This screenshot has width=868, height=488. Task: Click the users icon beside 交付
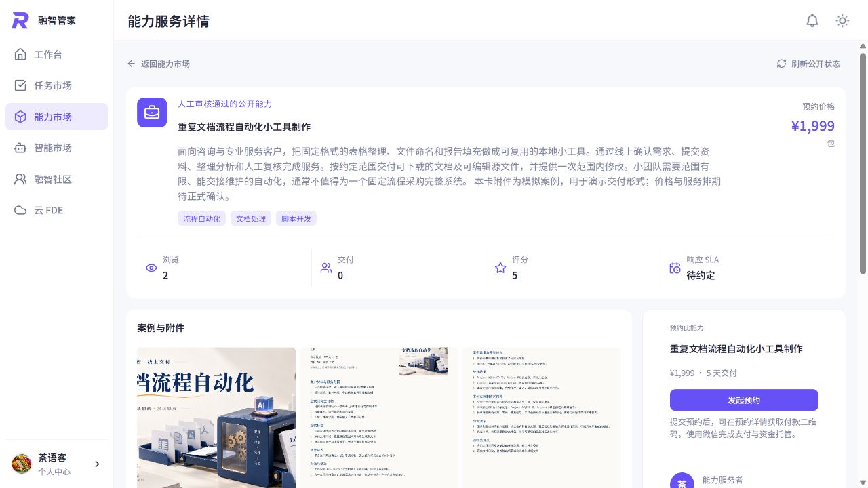pyautogui.click(x=326, y=268)
